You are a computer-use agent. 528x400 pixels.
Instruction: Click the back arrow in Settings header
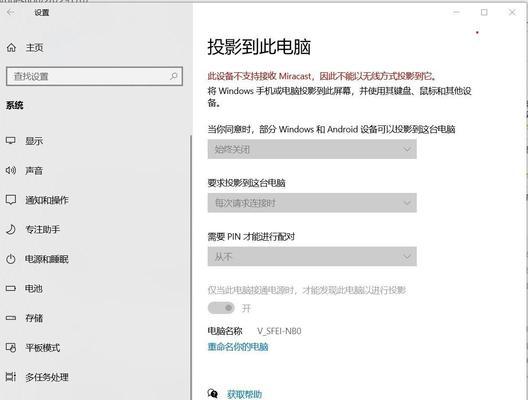[x=10, y=12]
